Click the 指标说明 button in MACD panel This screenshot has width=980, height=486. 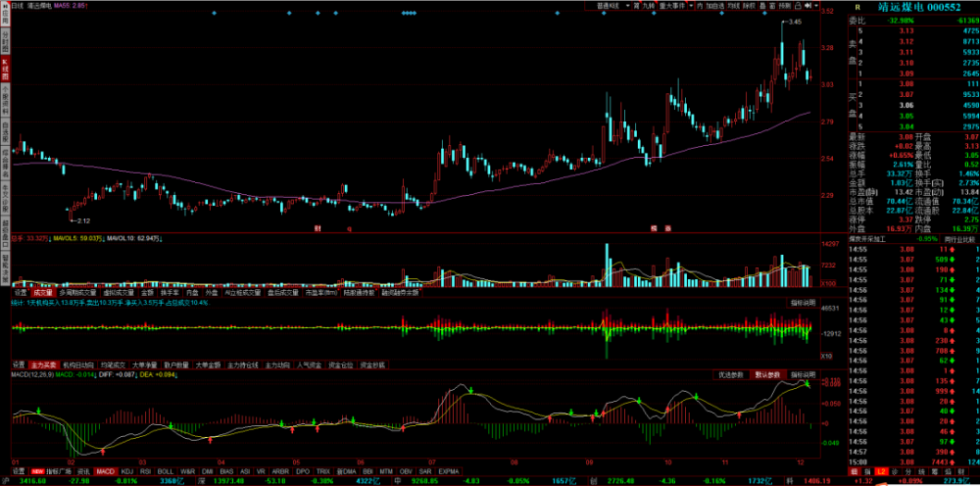(x=804, y=373)
